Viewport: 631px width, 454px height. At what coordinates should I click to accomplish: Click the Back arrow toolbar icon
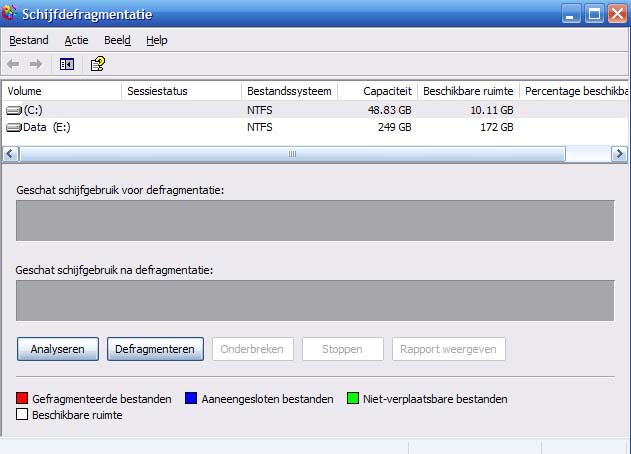[x=13, y=64]
